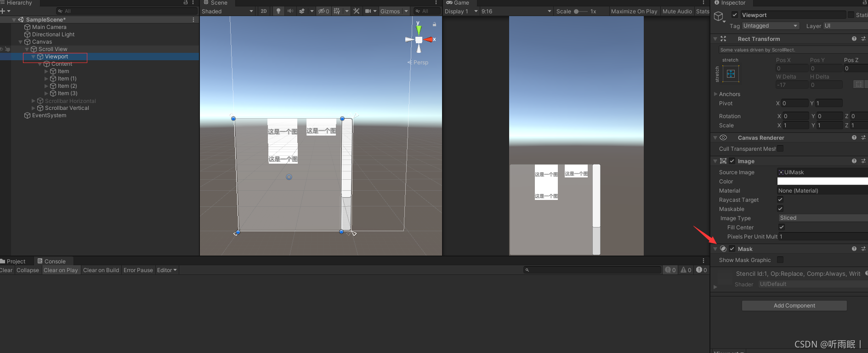Toggle scene lighting bulb icon
868x353 pixels.
[278, 11]
